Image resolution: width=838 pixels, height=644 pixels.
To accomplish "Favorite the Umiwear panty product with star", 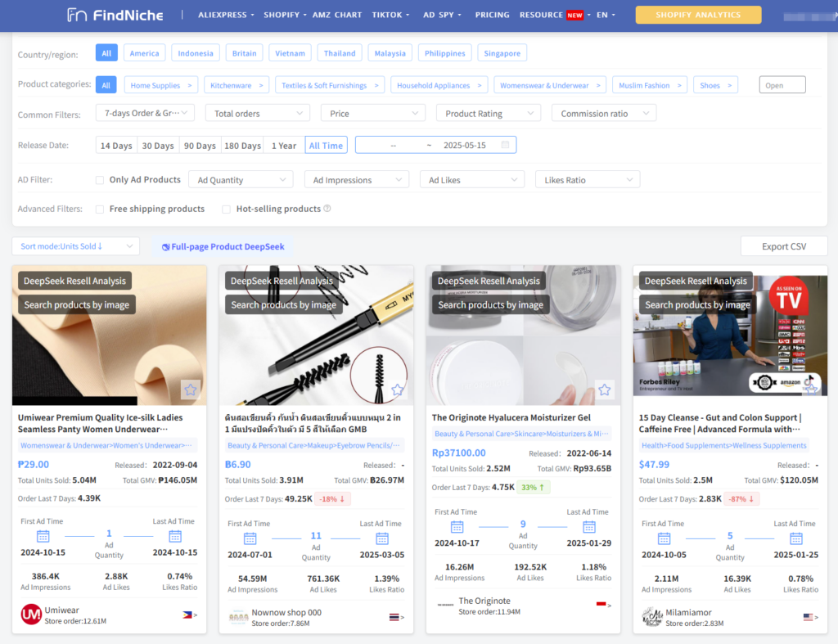I will pyautogui.click(x=190, y=390).
